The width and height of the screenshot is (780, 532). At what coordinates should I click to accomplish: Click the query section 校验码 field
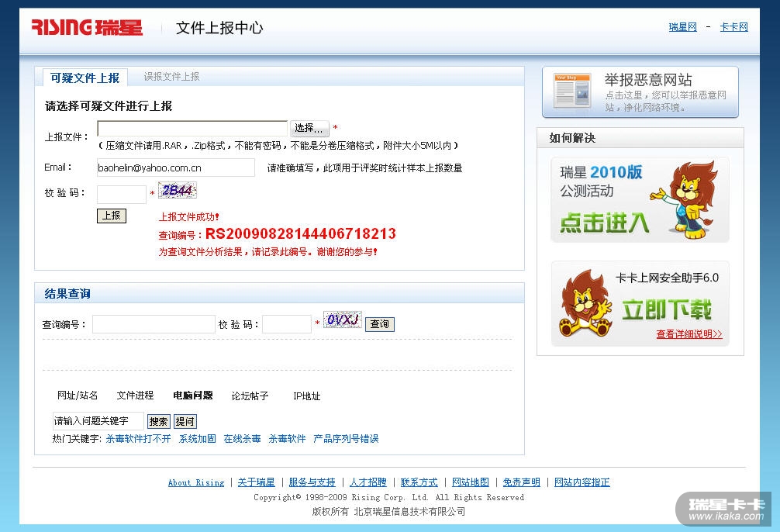pyautogui.click(x=287, y=324)
